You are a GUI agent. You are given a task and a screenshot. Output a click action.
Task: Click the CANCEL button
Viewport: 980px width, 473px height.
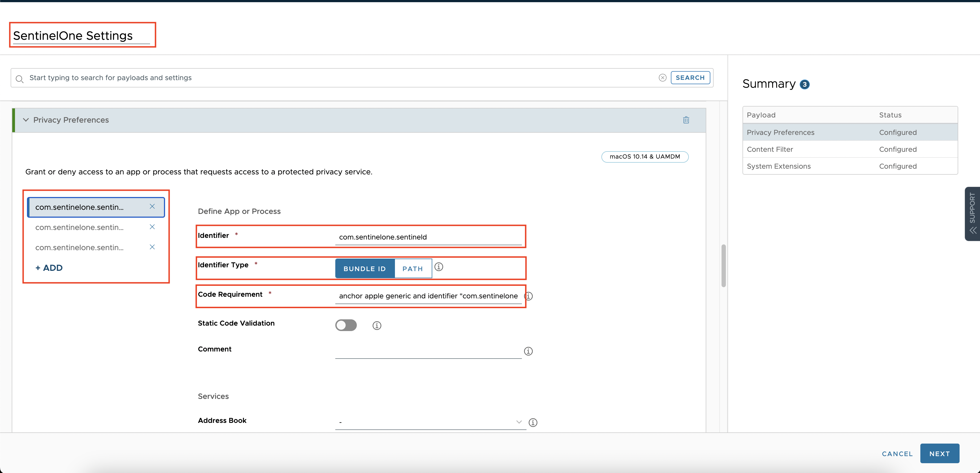click(897, 454)
